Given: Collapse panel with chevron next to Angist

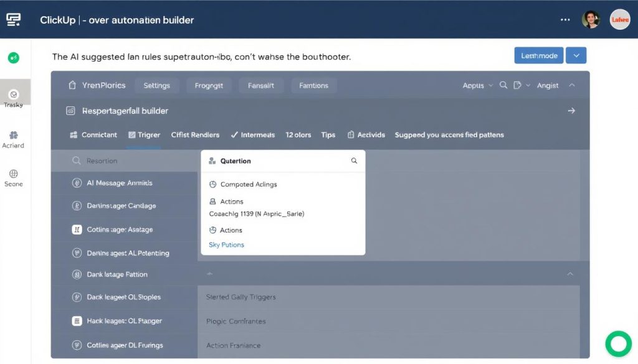Looking at the screenshot, I should pos(572,85).
